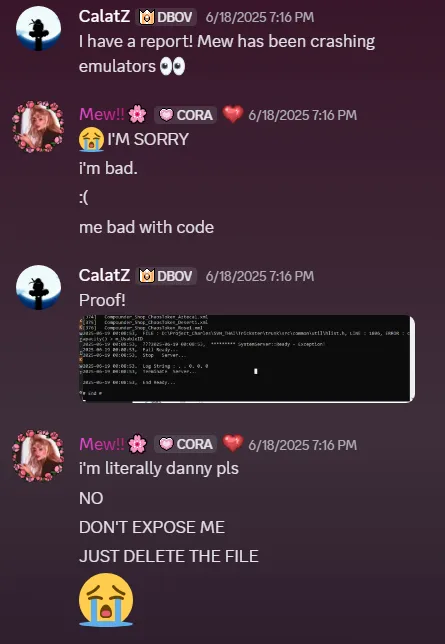Open the console log screenshot attachment

(x=247, y=358)
